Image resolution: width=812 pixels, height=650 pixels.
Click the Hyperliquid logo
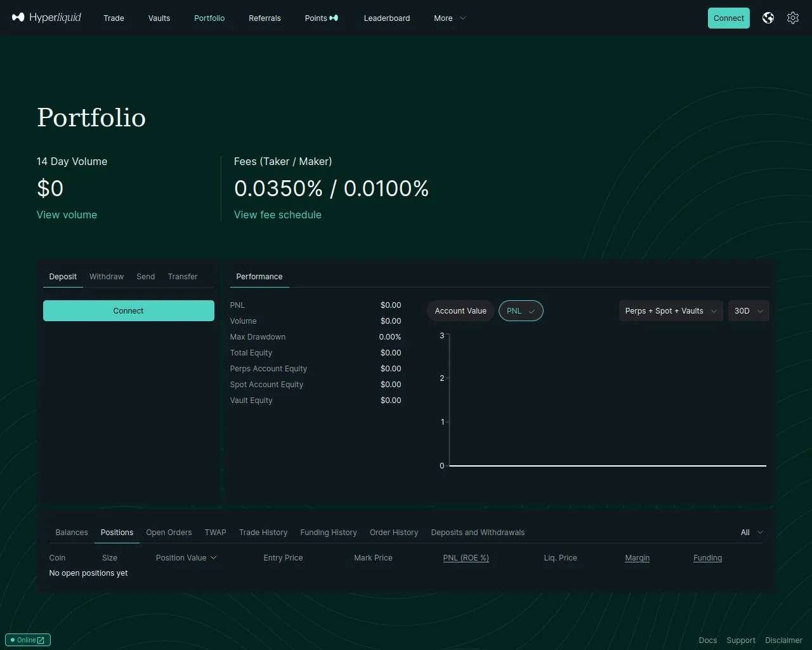46,18
